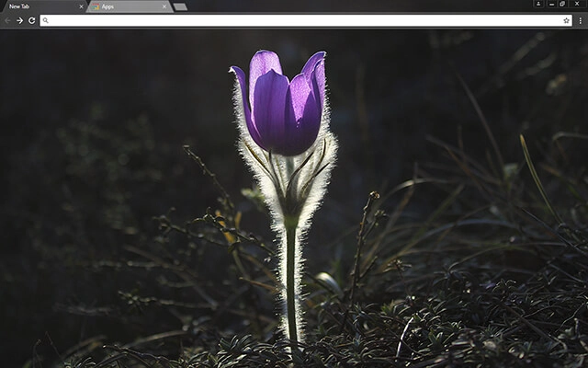This screenshot has height=368, width=588.
Task: Click the search magnifier in the address bar
Action: tap(45, 20)
